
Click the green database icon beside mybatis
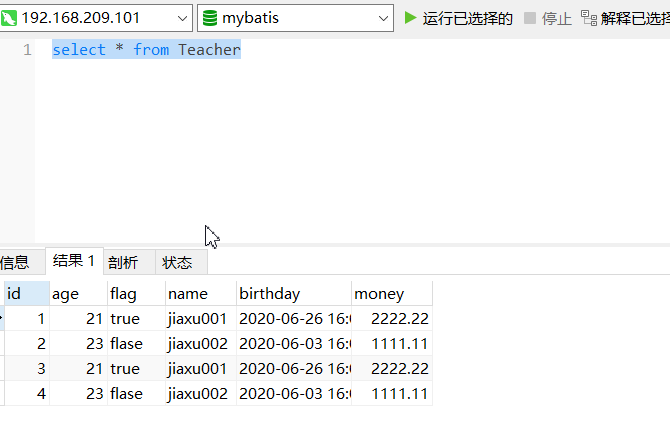[x=210, y=18]
